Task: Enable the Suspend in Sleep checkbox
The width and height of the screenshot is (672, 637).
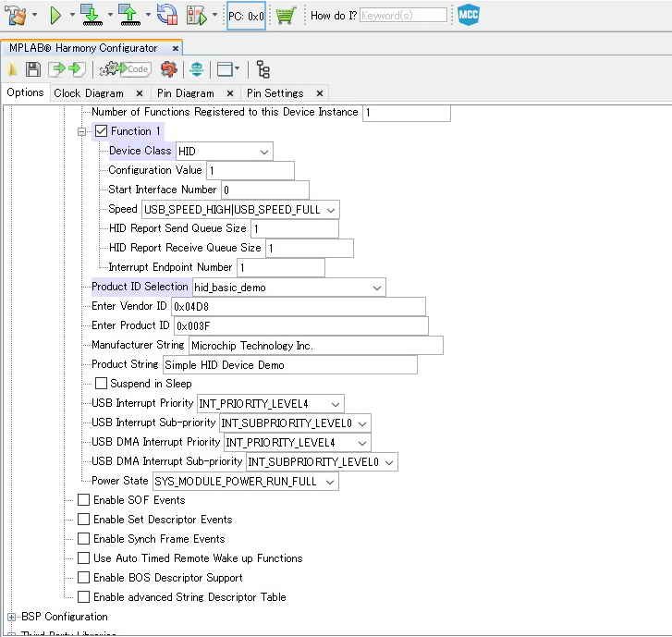Action: (x=101, y=384)
